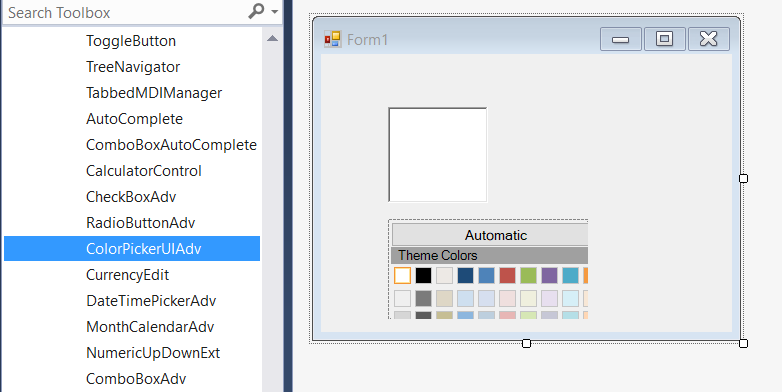Screen dimensions: 782x392
Task: Select the medium gray swatch under black
Action: click(423, 298)
